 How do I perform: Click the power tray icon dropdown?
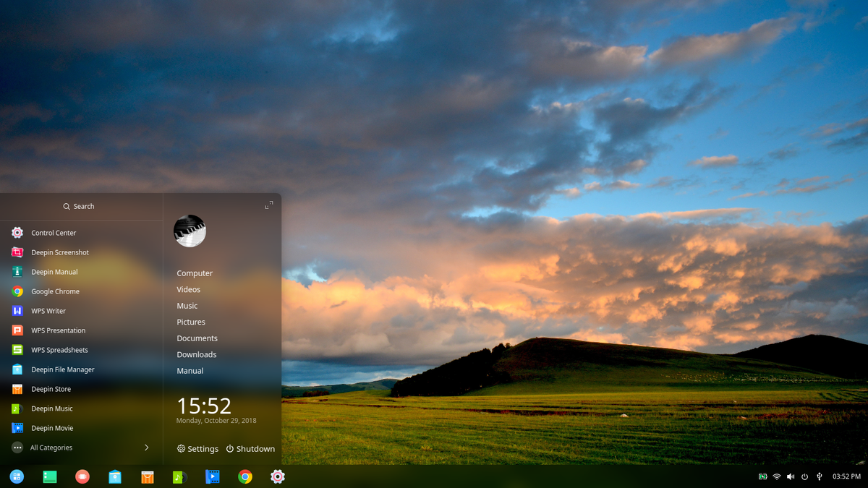[804, 476]
